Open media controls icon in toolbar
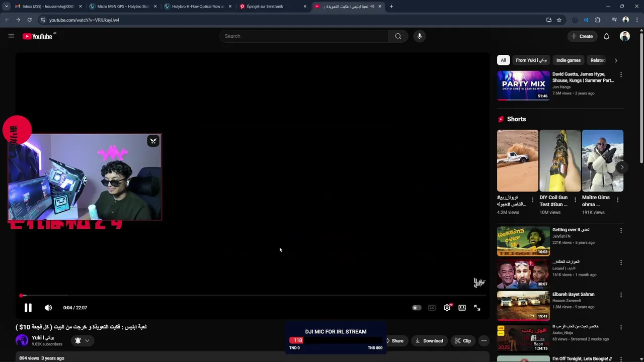Image resolution: width=644 pixels, height=362 pixels. (x=614, y=20)
